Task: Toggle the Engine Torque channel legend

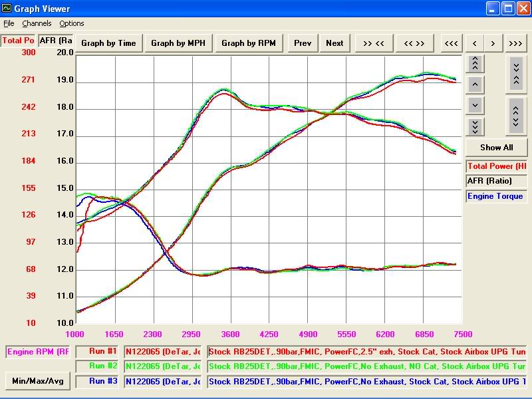Action: click(497, 196)
